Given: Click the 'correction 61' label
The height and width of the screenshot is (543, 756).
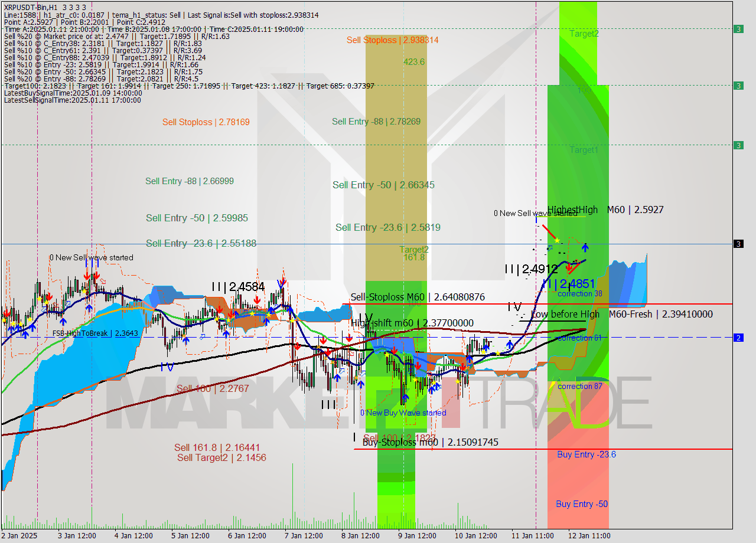Looking at the screenshot, I should coord(579,338).
